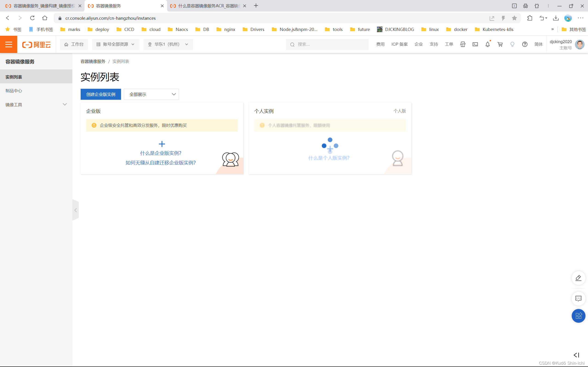Open 工单 in top navigation
Viewport: 588px width, 367px height.
click(x=449, y=44)
